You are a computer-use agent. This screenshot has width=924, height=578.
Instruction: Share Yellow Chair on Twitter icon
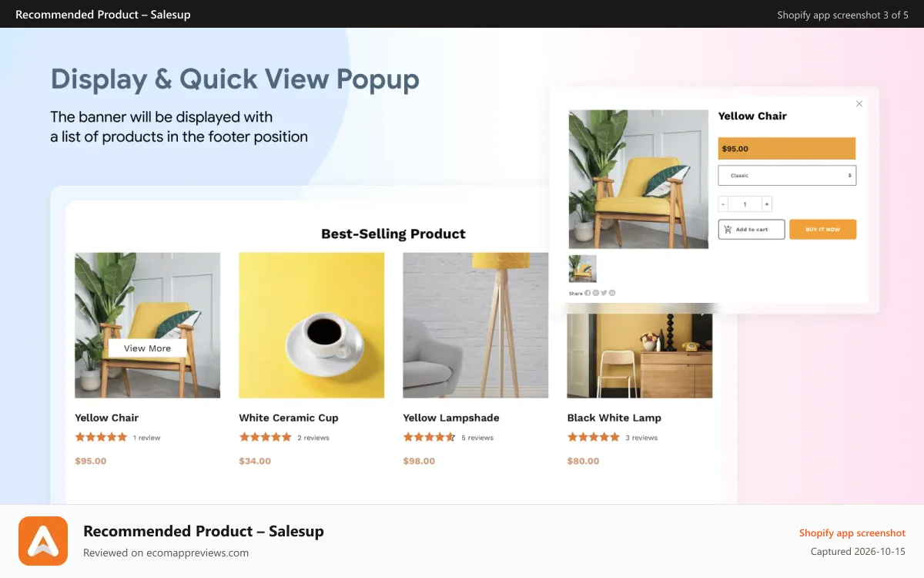click(x=604, y=293)
